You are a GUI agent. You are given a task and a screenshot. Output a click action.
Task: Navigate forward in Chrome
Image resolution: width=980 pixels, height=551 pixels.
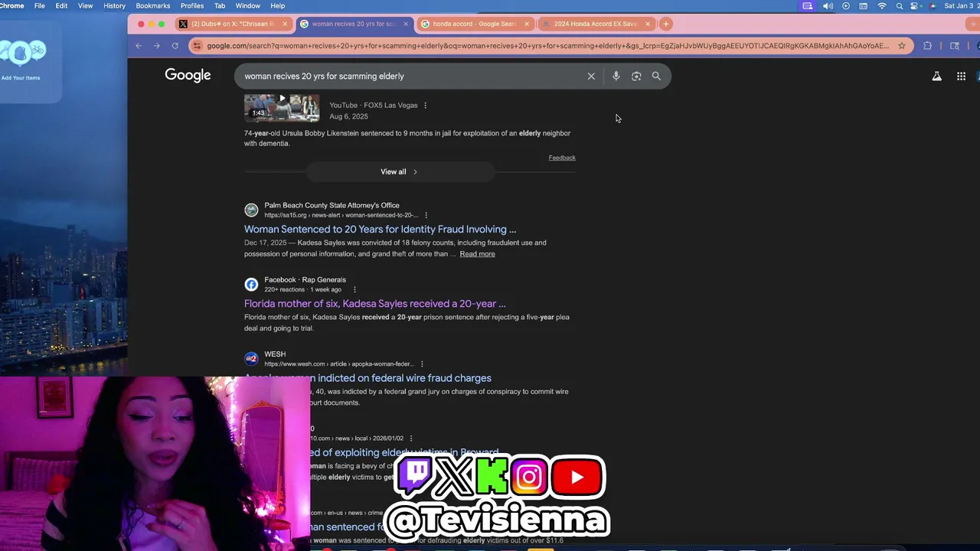coord(156,46)
